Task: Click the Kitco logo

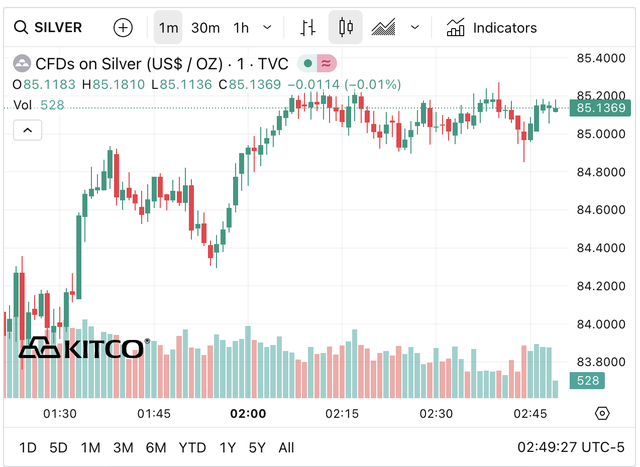Action: point(83,348)
